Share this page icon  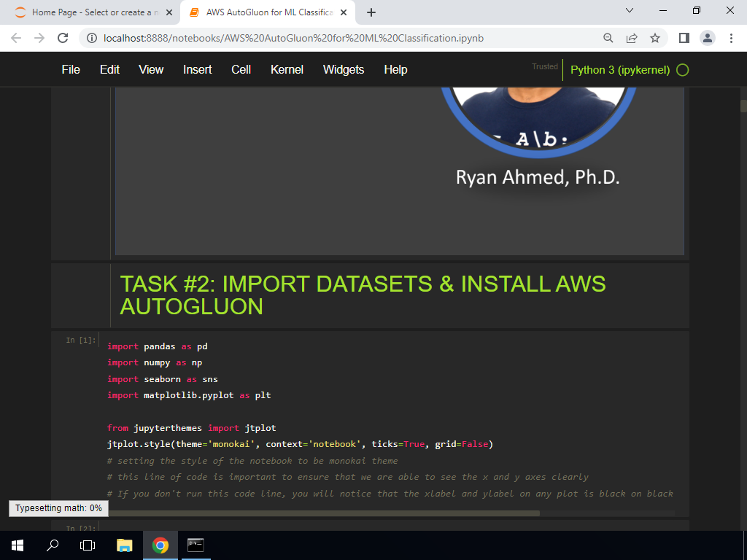pos(632,38)
